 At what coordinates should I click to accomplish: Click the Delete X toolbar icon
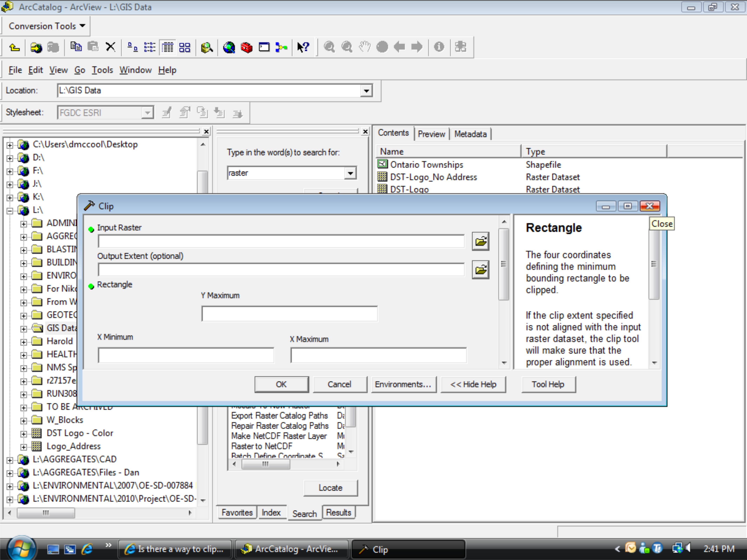(x=110, y=47)
